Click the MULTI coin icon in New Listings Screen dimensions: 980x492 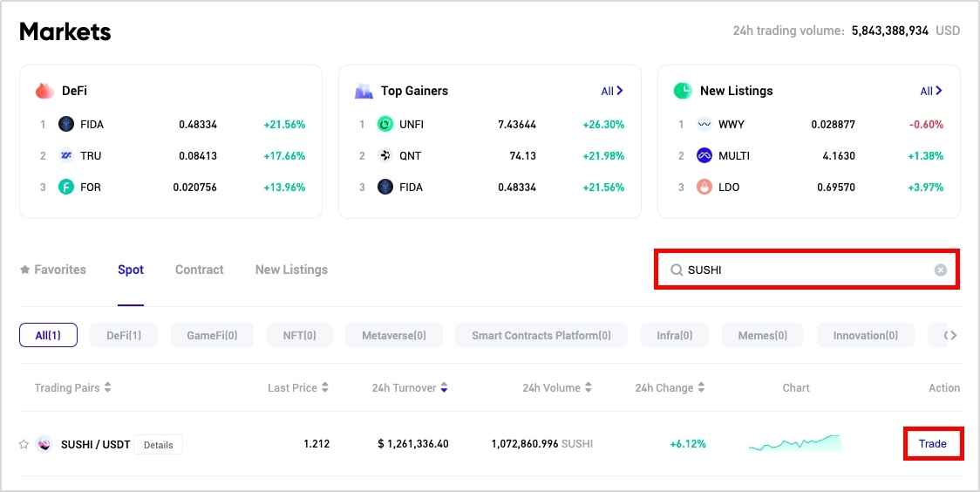704,156
